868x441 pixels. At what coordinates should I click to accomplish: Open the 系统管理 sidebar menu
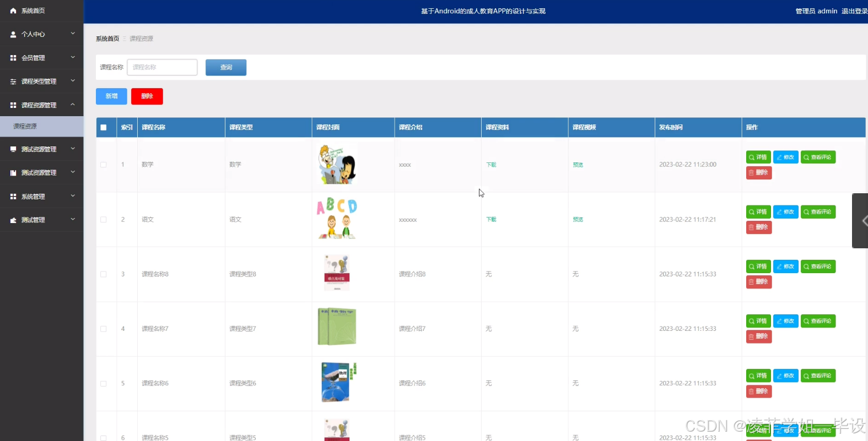(x=42, y=197)
